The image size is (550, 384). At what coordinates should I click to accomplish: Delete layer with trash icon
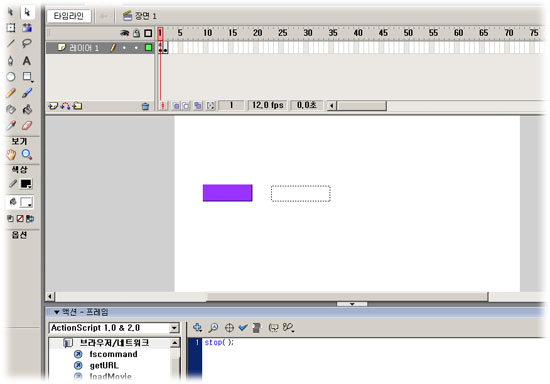pyautogui.click(x=145, y=106)
